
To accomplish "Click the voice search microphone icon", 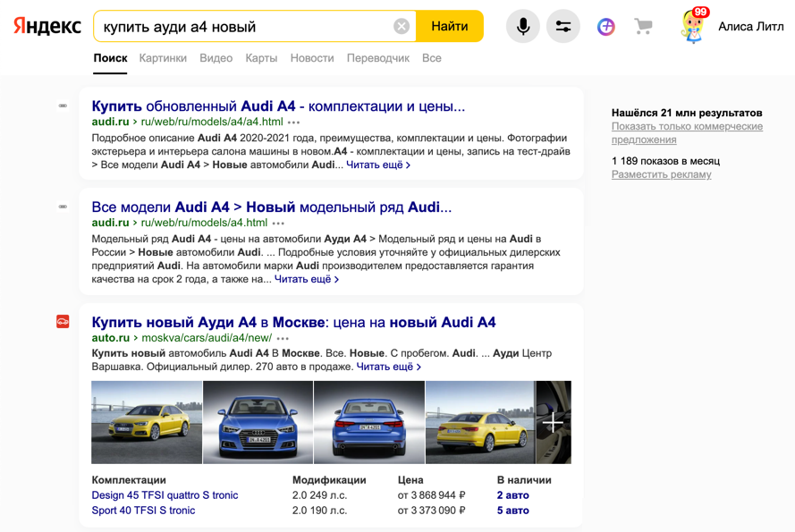I will click(522, 27).
